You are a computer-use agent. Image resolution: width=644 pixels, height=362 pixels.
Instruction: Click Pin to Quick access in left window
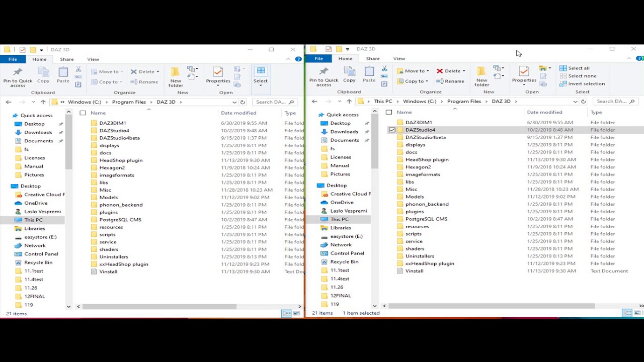click(x=18, y=77)
